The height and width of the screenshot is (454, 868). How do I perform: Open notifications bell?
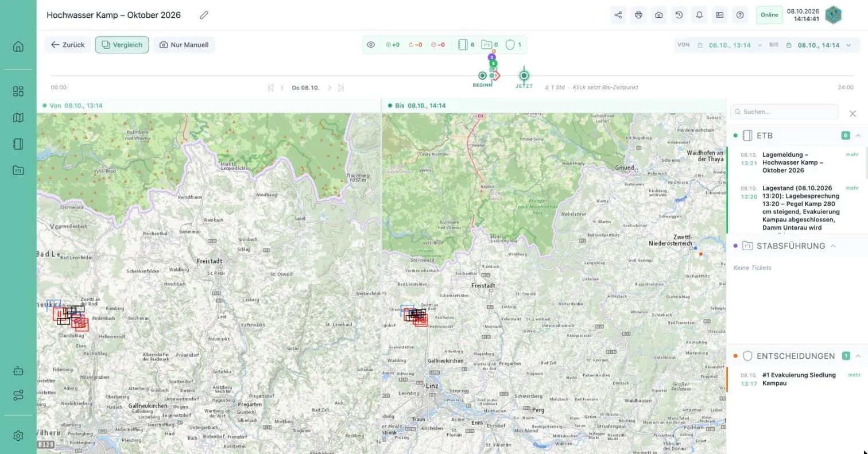pyautogui.click(x=699, y=15)
